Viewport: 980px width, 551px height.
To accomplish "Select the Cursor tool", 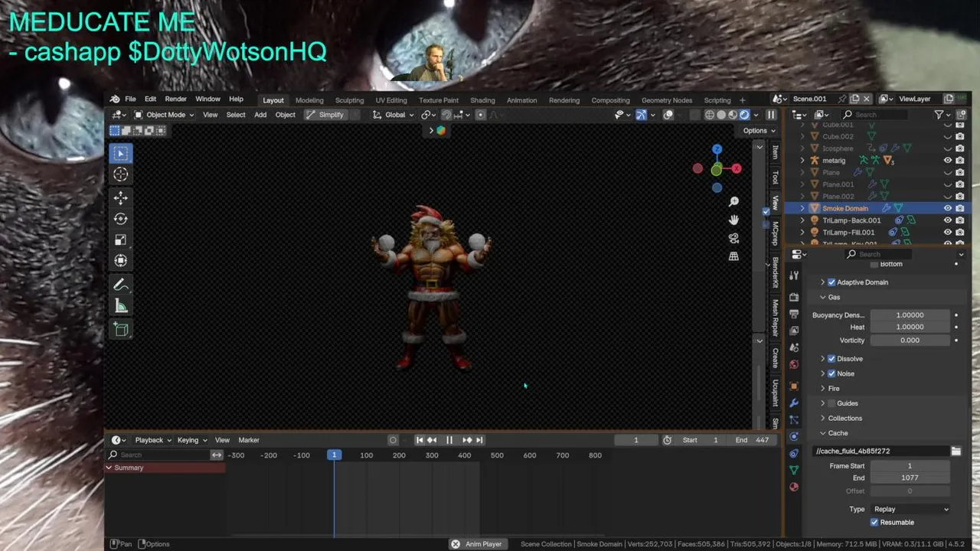I will point(121,174).
